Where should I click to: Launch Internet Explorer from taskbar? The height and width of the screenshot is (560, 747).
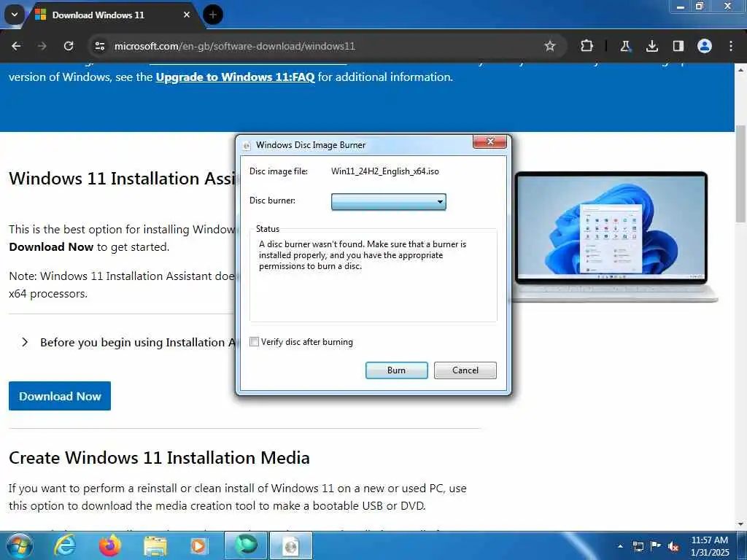click(x=65, y=545)
